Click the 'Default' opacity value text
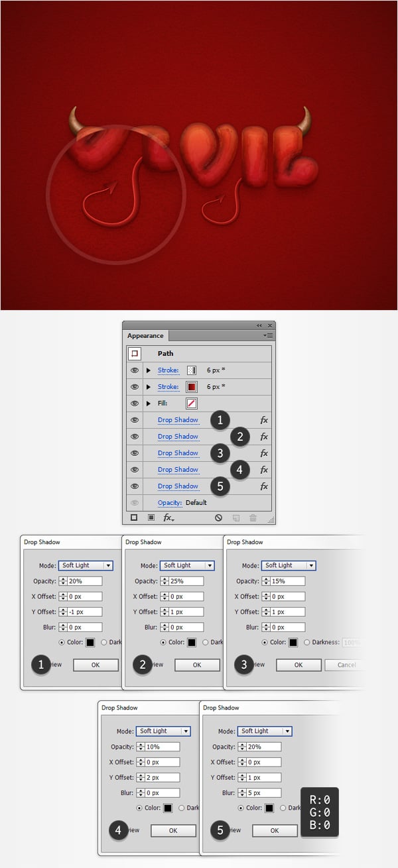 click(196, 503)
